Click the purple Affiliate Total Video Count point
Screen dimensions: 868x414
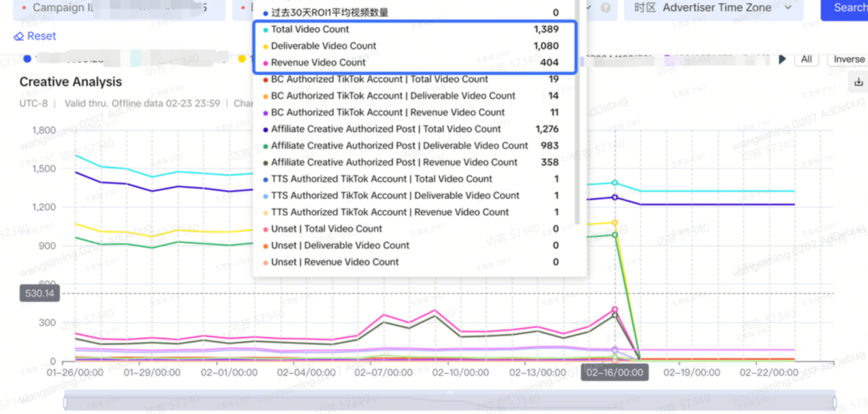pyautogui.click(x=615, y=197)
